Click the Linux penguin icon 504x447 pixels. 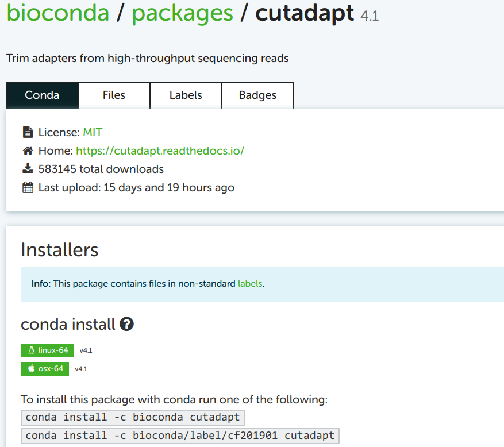pos(31,350)
